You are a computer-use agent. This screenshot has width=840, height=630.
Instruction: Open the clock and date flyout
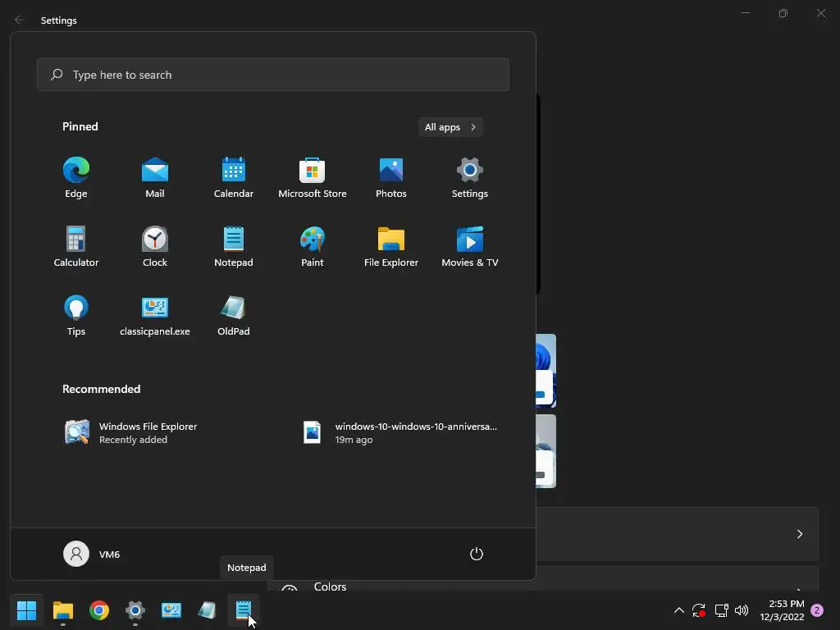(x=782, y=610)
